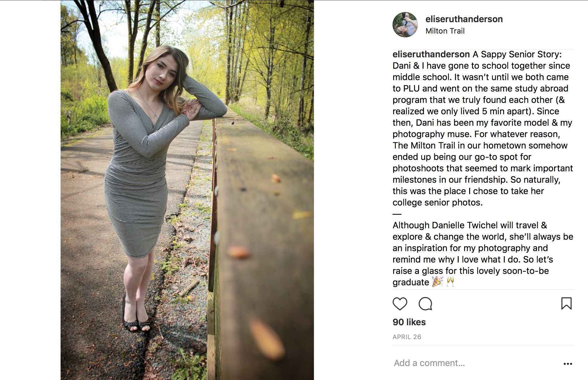Open the APRIL 26 timestamp link
Viewport: 588px width, 380px height.
(407, 337)
